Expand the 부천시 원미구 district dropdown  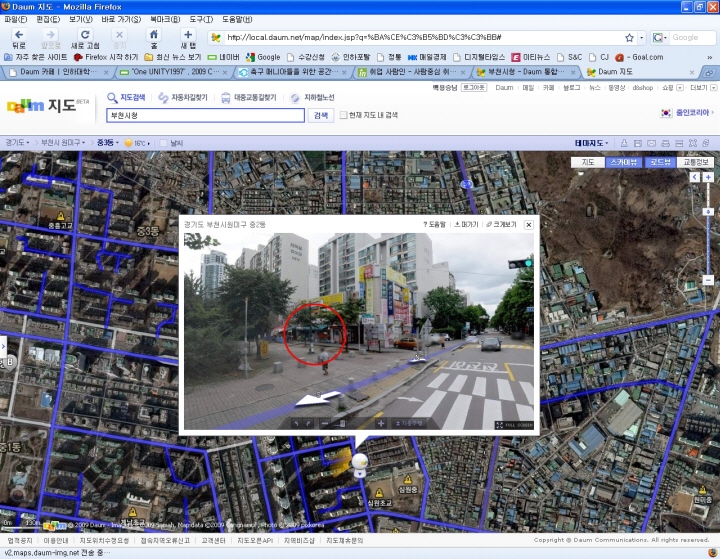tap(63, 143)
